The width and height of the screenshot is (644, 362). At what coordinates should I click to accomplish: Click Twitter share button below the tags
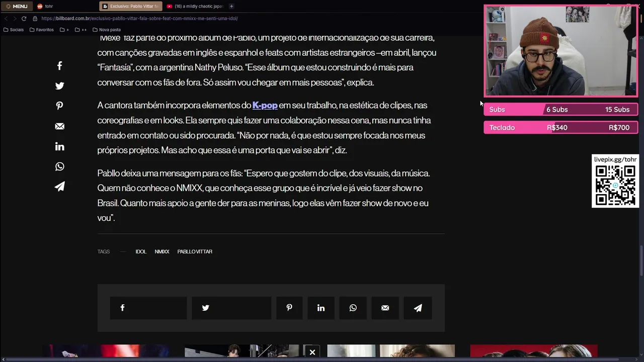click(x=231, y=308)
